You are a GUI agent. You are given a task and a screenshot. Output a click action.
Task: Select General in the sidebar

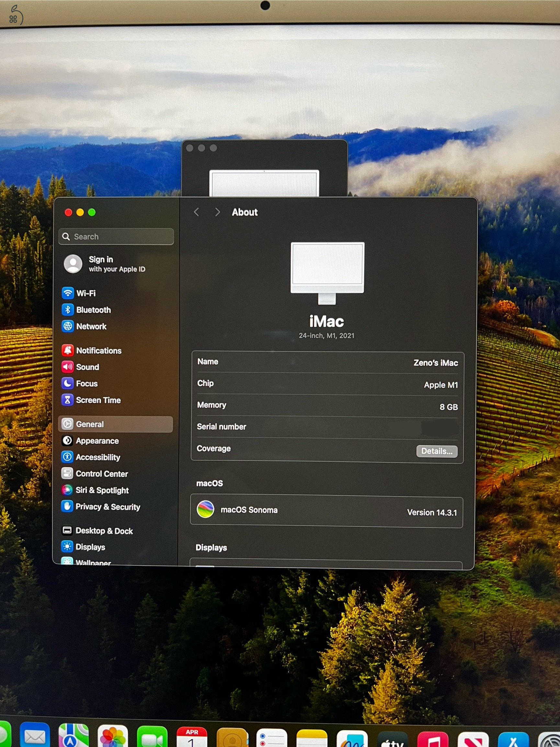(115, 424)
